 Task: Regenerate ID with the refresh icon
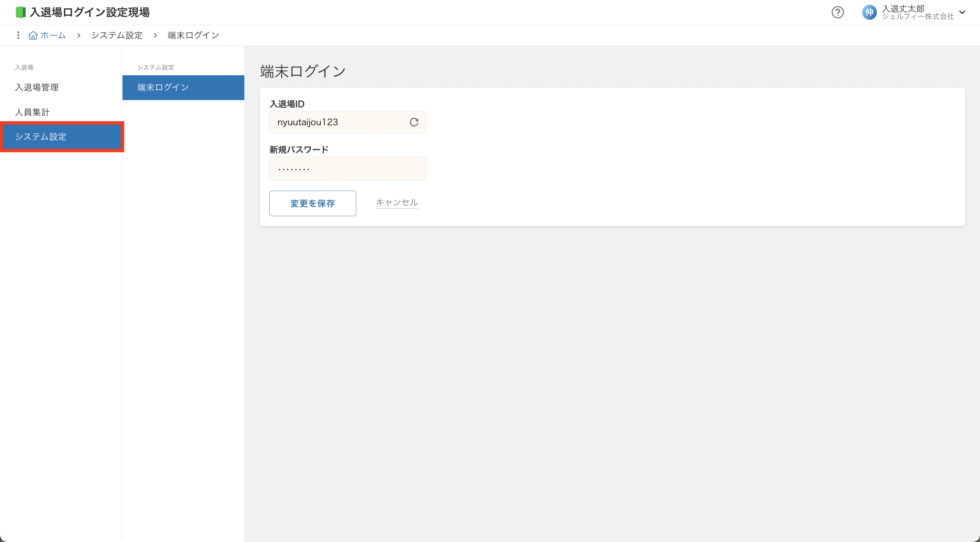coord(414,122)
